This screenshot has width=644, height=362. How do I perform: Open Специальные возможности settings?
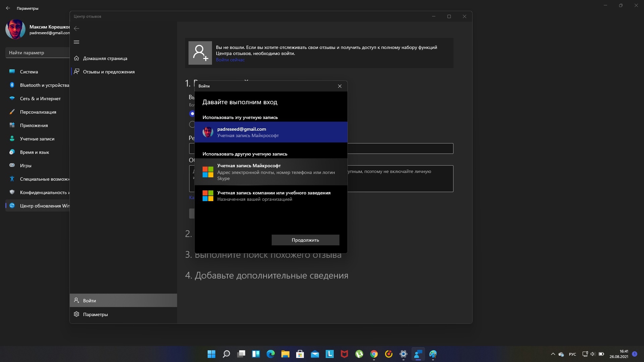click(x=38, y=179)
